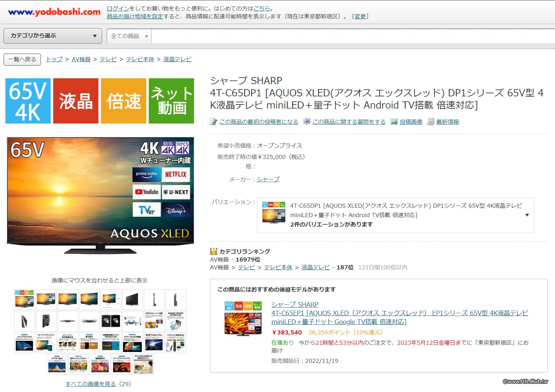555x392 pixels.
Task: Click the orange 倍速 badge
Action: click(124, 101)
